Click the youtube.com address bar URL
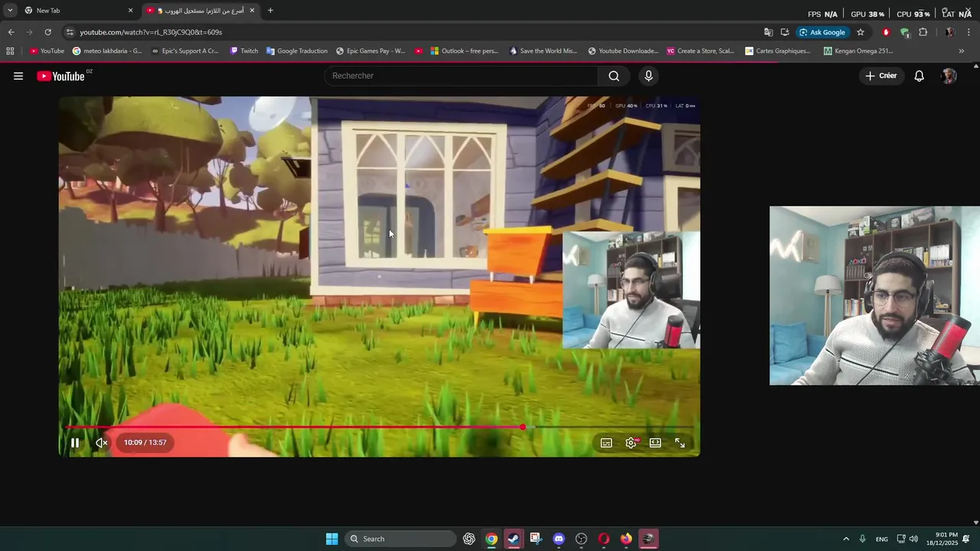This screenshot has width=980, height=551. coord(151,32)
